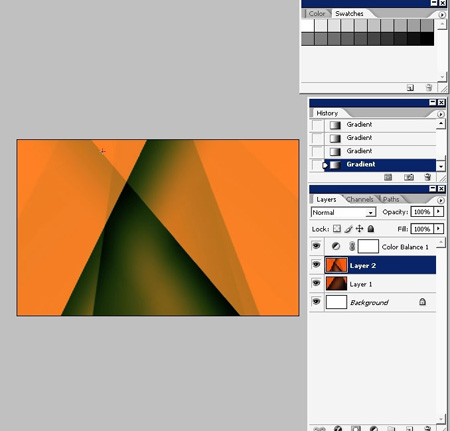
Task: Hide the Background layer eye
Action: (x=316, y=302)
